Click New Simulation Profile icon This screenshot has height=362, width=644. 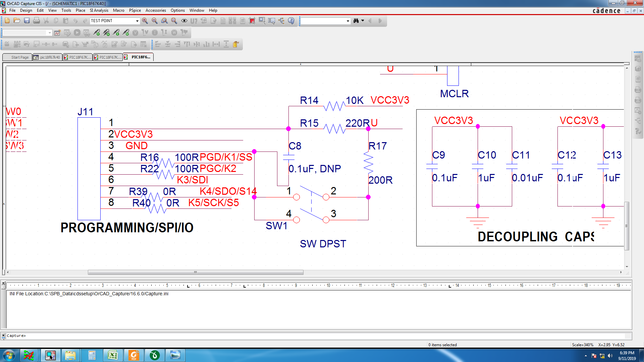click(x=57, y=33)
